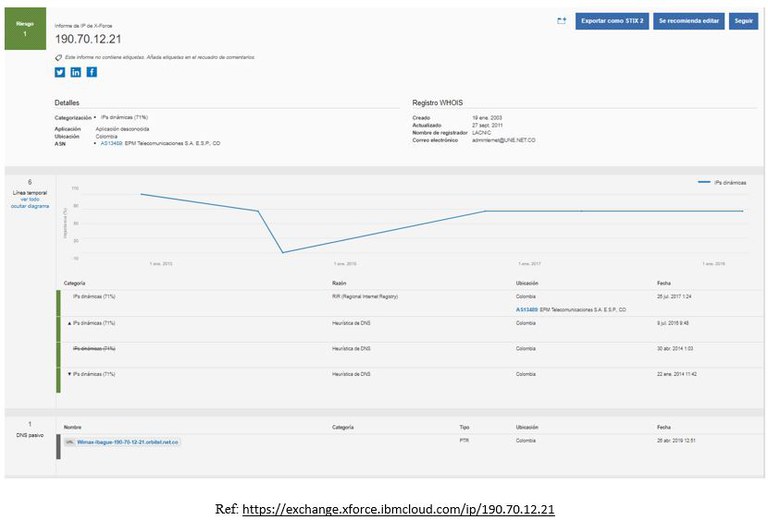Hide chart via 'ocultar diagrama' link
Screen dimensions: 768x520
click(29, 206)
